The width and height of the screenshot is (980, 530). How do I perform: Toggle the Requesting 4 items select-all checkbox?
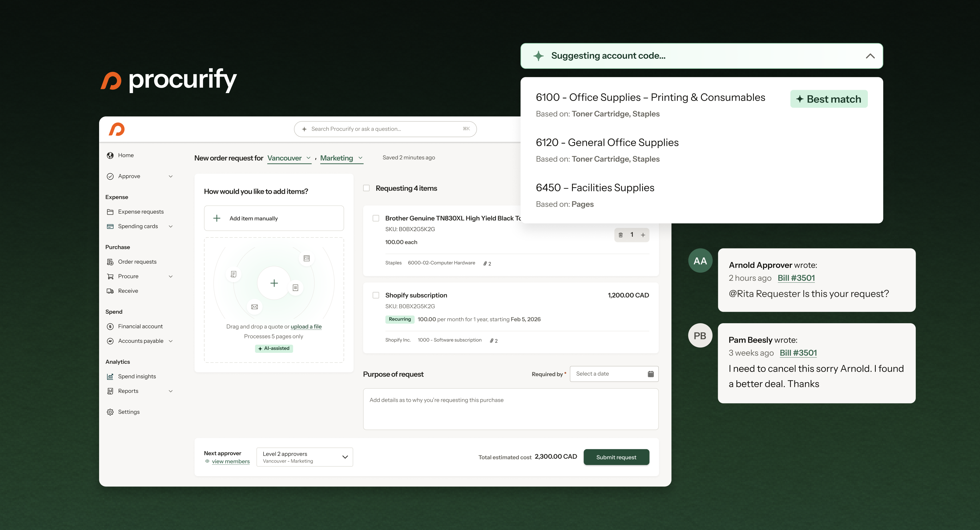[x=366, y=188]
